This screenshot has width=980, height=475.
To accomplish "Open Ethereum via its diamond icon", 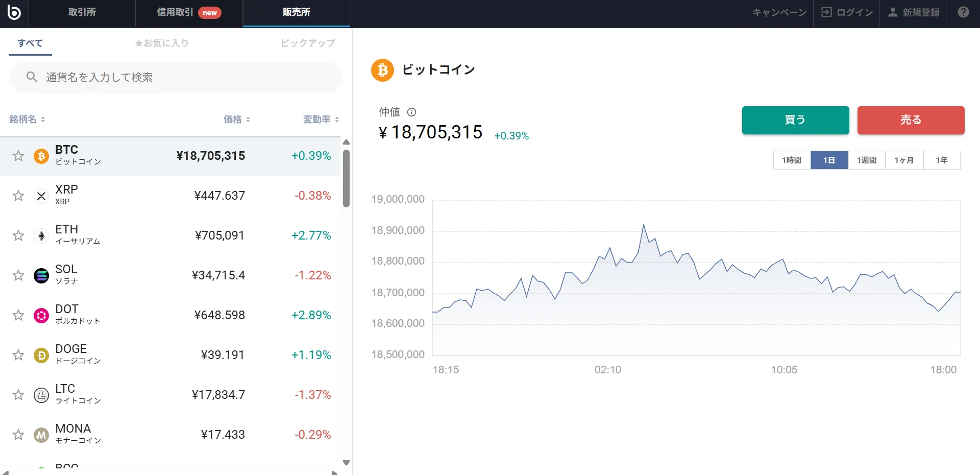I will click(41, 235).
